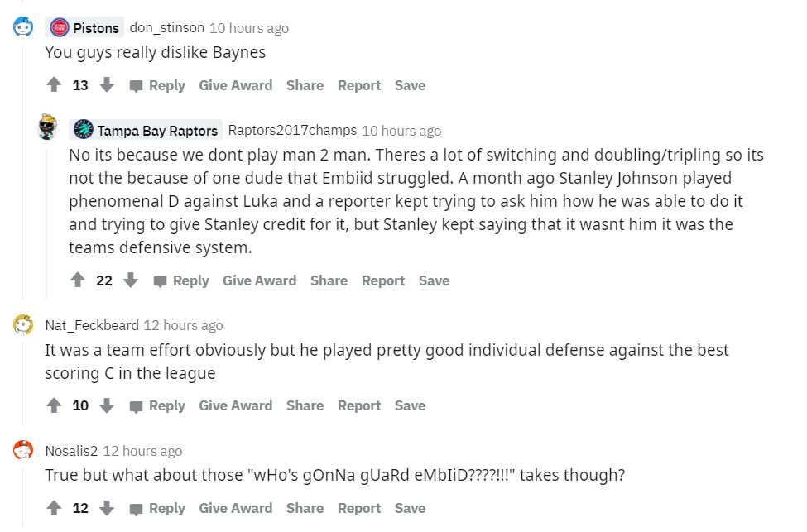Screen dimensions: 807x532
Task: Open Nat_Feckbeard's username link
Action: pyautogui.click(x=92, y=325)
